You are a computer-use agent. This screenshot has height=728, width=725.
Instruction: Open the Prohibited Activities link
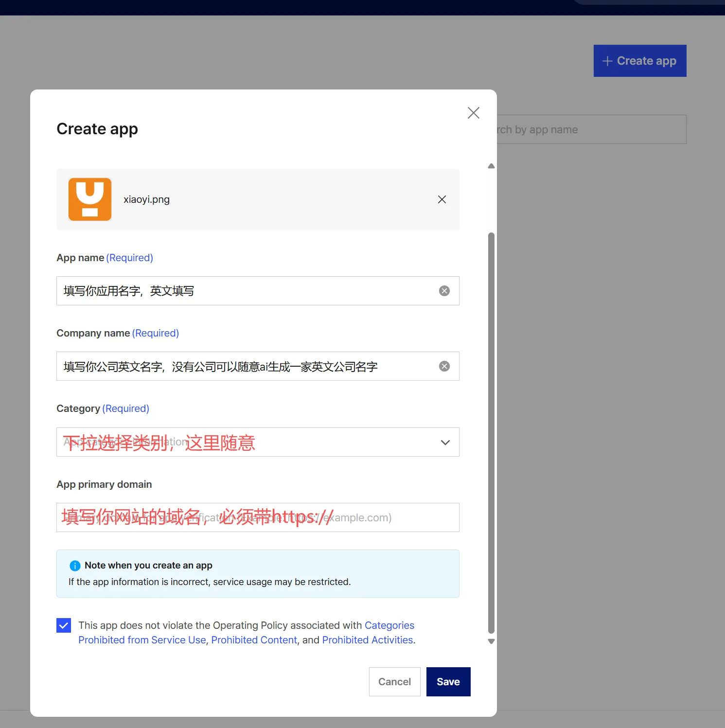coord(368,640)
